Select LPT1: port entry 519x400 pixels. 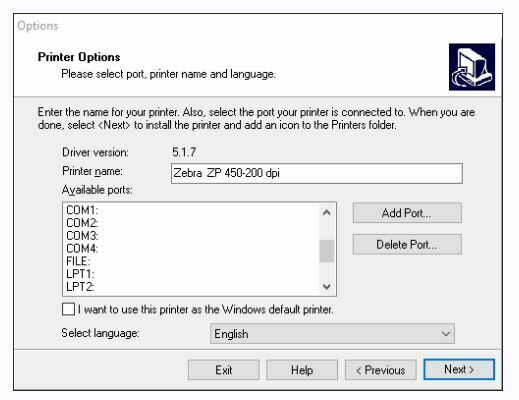tap(191, 274)
